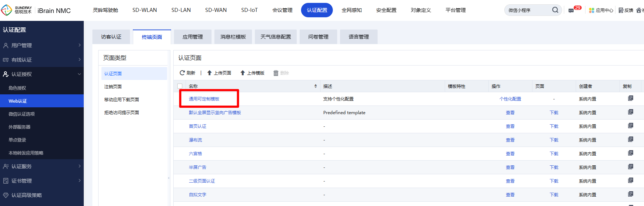Click copy icon for 瀑布流 row

[631, 139]
